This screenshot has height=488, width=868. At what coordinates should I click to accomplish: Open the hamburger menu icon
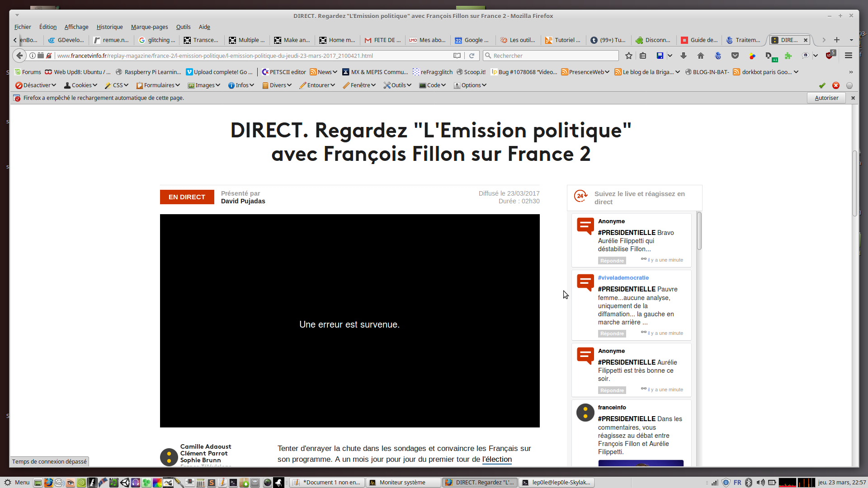click(849, 56)
